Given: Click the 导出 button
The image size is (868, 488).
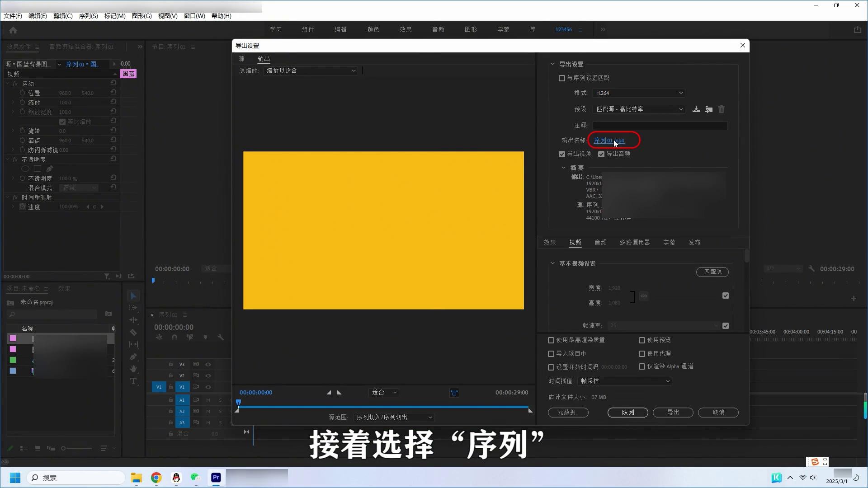Looking at the screenshot, I should pyautogui.click(x=673, y=413).
